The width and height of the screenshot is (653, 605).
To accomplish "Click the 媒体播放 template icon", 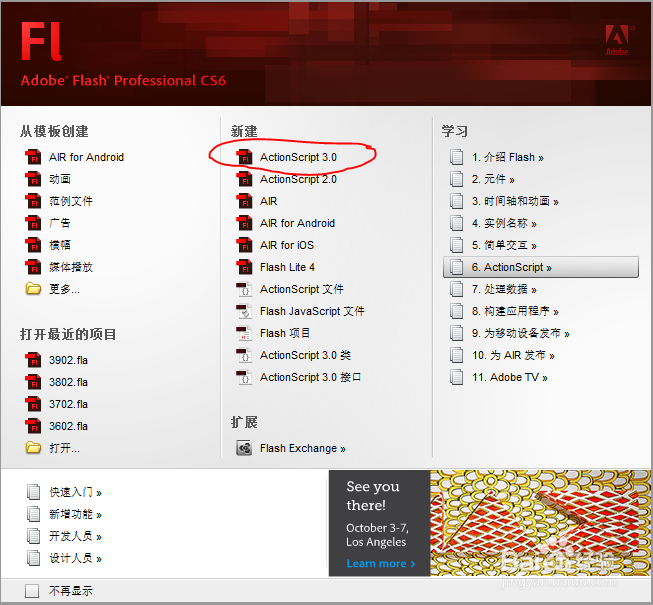I will pos(33,267).
